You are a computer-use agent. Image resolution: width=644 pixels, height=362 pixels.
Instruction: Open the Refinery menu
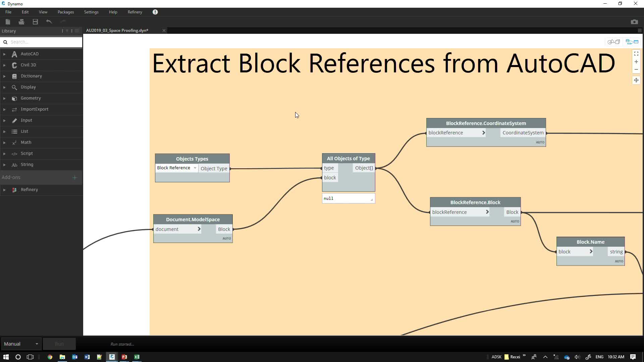135,12
